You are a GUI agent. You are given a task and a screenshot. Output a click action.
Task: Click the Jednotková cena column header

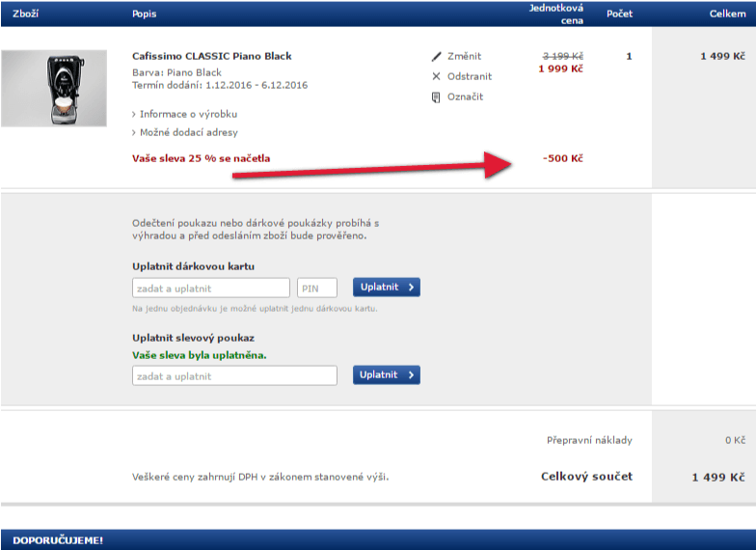tap(555, 14)
